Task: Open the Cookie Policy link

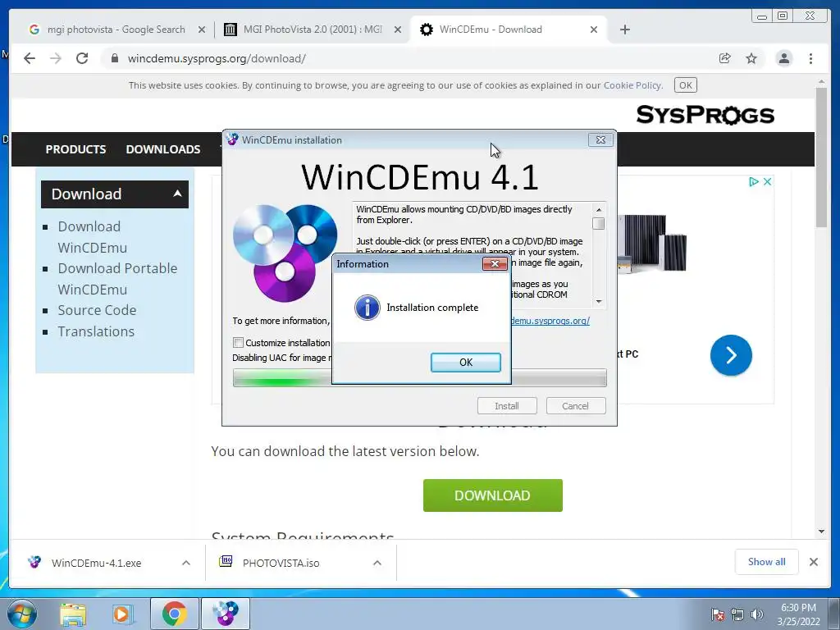Action: (632, 85)
